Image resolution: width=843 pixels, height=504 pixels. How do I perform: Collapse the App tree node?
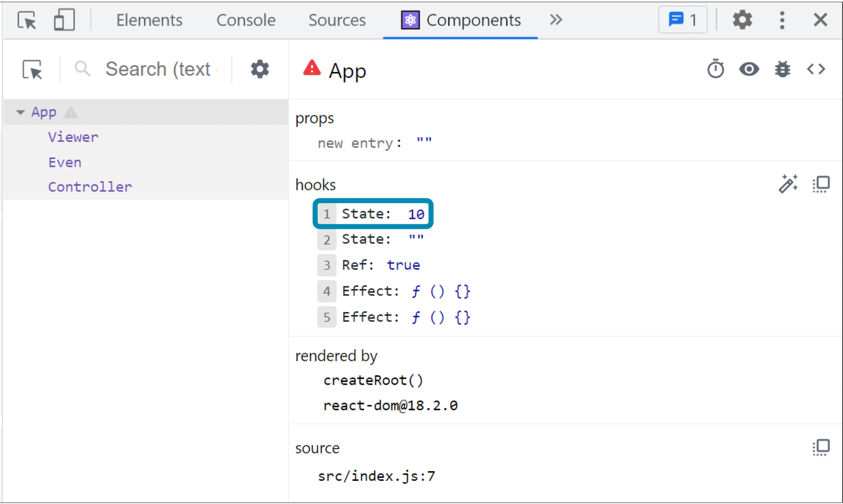point(20,112)
